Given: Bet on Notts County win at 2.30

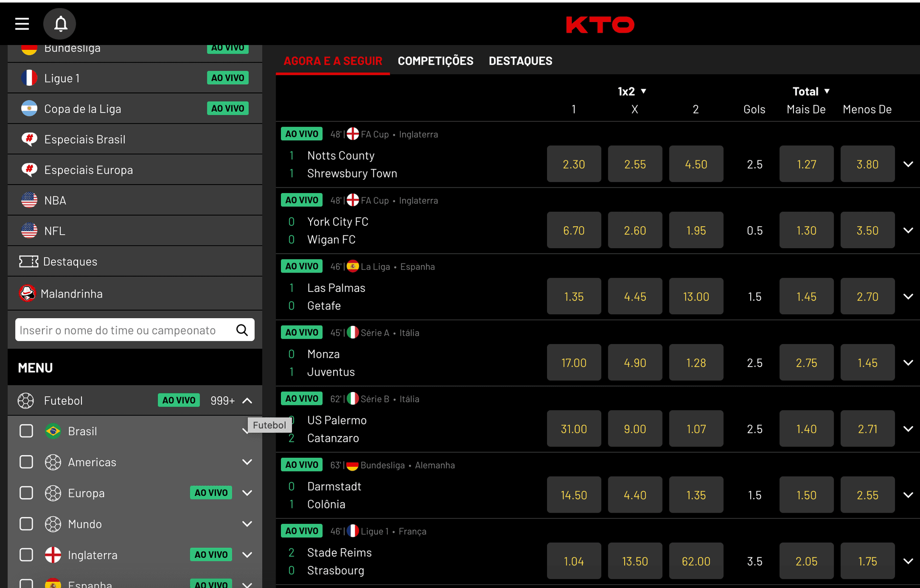Looking at the screenshot, I should [574, 164].
